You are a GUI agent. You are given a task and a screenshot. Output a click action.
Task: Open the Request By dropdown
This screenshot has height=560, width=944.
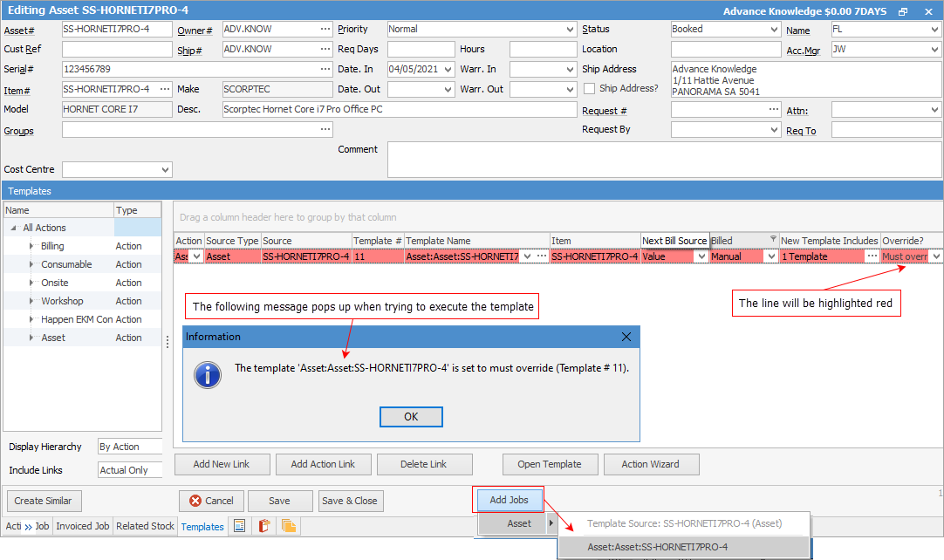[x=774, y=129]
